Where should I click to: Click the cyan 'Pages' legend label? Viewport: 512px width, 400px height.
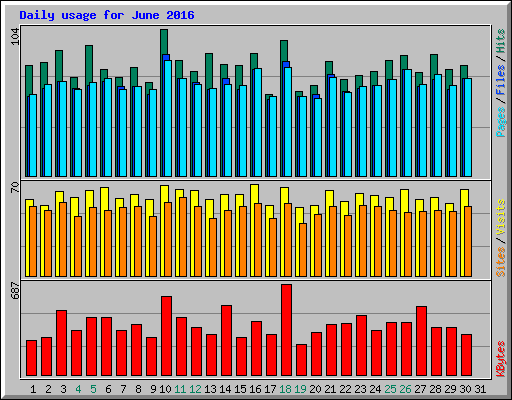(x=501, y=122)
